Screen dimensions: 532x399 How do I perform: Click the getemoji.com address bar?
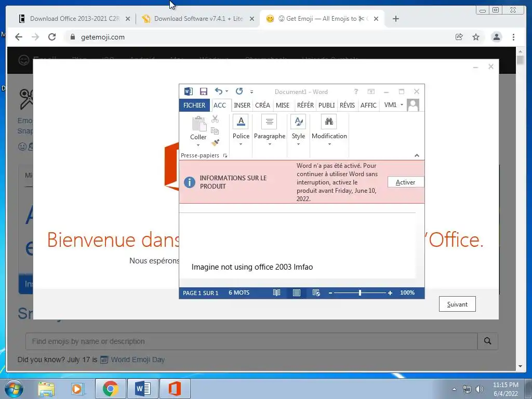[x=258, y=37]
